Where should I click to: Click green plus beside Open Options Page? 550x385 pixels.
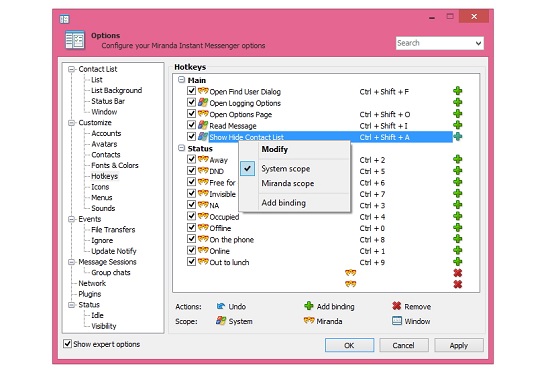click(x=457, y=114)
